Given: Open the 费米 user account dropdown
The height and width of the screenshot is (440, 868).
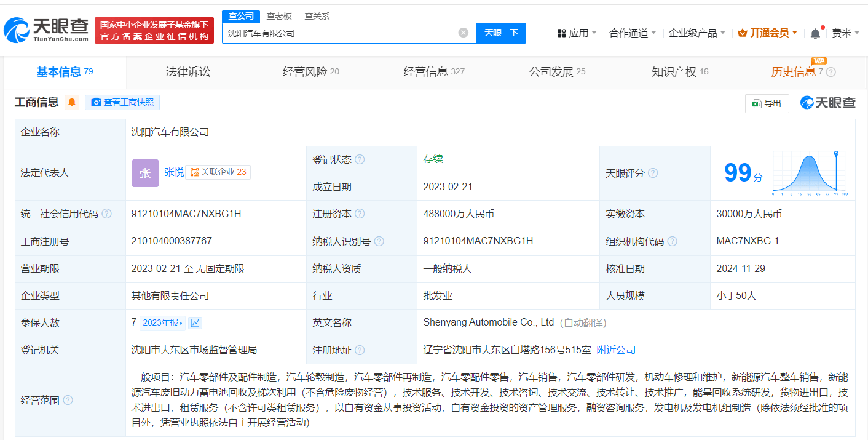Looking at the screenshot, I should [x=845, y=33].
